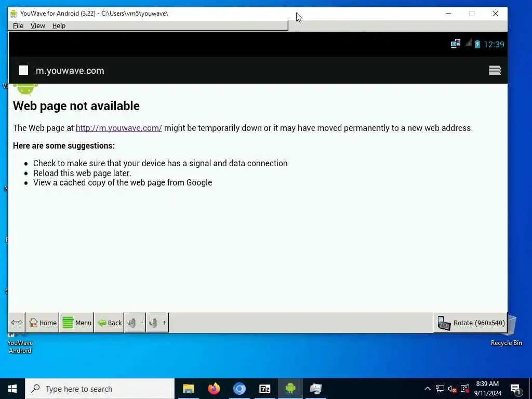Screen dimensions: 532x399
Task: Open the last pinned taskbar application icon
Action: pyautogui.click(x=315, y=389)
